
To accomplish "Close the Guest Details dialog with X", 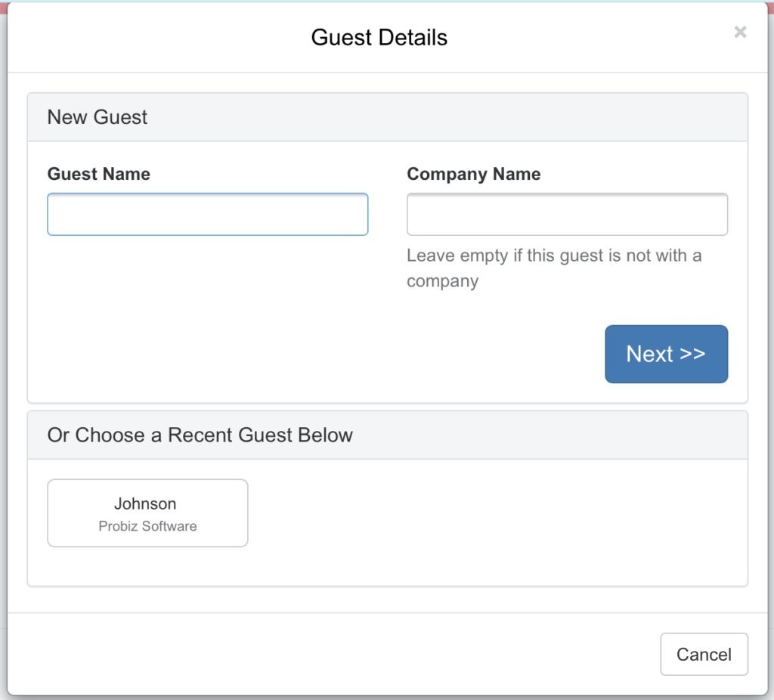I will click(x=740, y=32).
